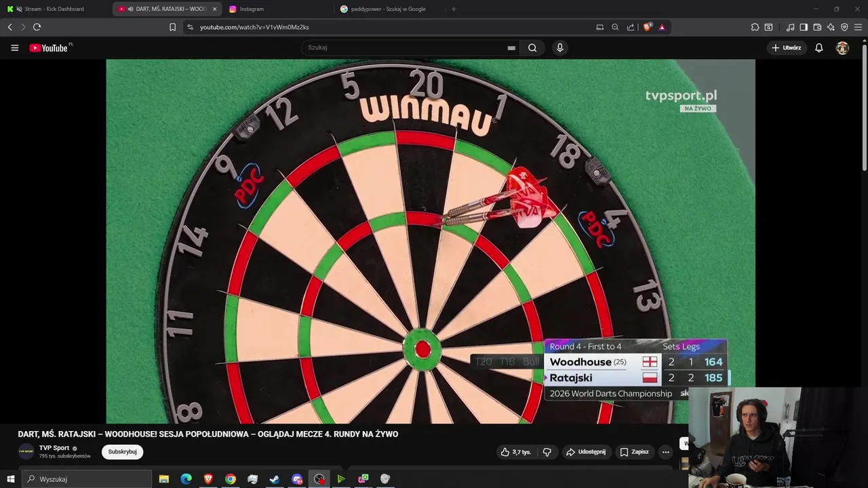The width and height of the screenshot is (868, 488).
Task: Open a new browser tab
Action: [454, 9]
